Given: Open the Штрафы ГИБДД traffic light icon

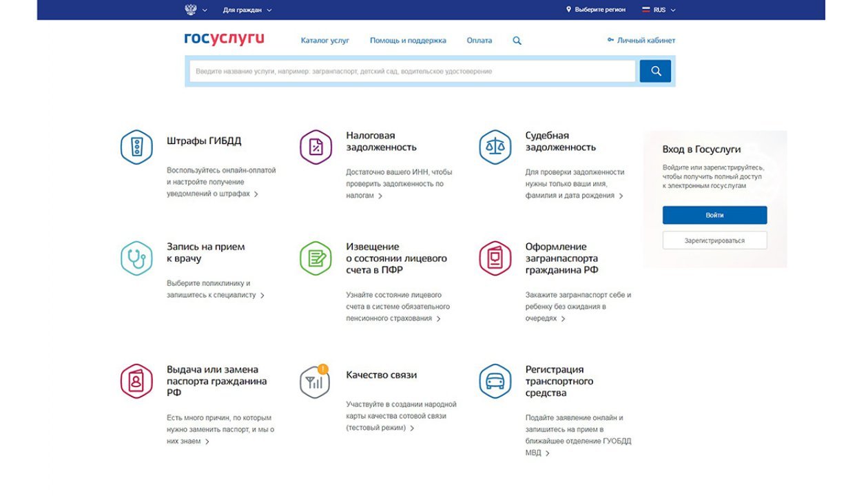Looking at the screenshot, I should (136, 147).
